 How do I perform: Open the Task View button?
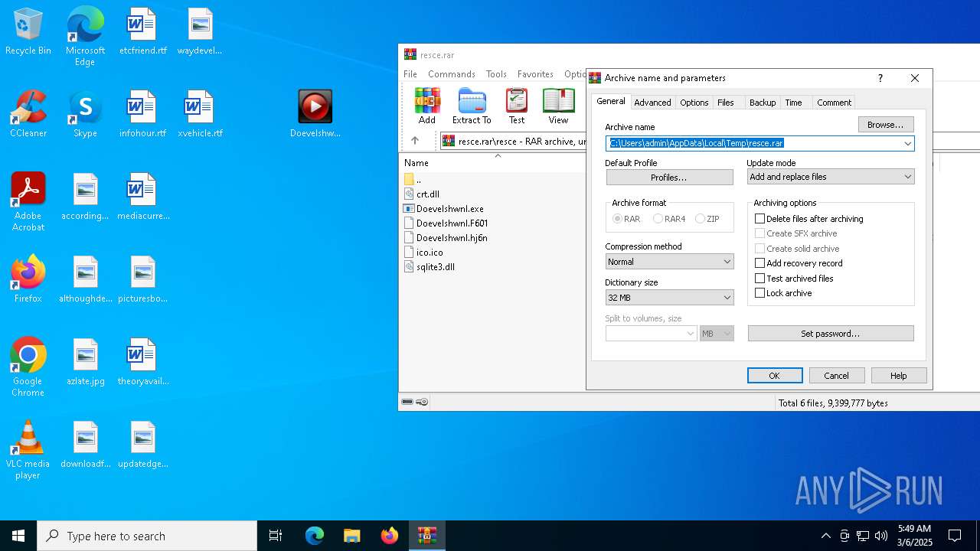click(x=276, y=536)
